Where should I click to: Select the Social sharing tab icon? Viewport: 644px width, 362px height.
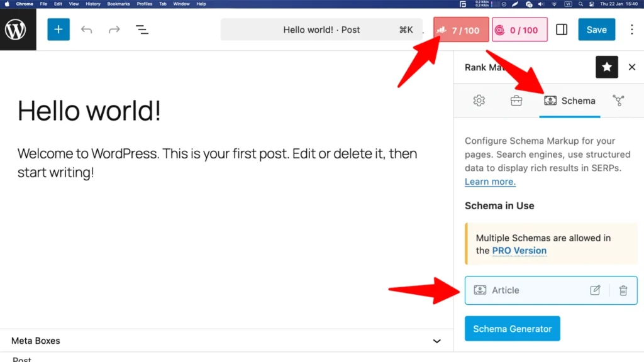618,101
